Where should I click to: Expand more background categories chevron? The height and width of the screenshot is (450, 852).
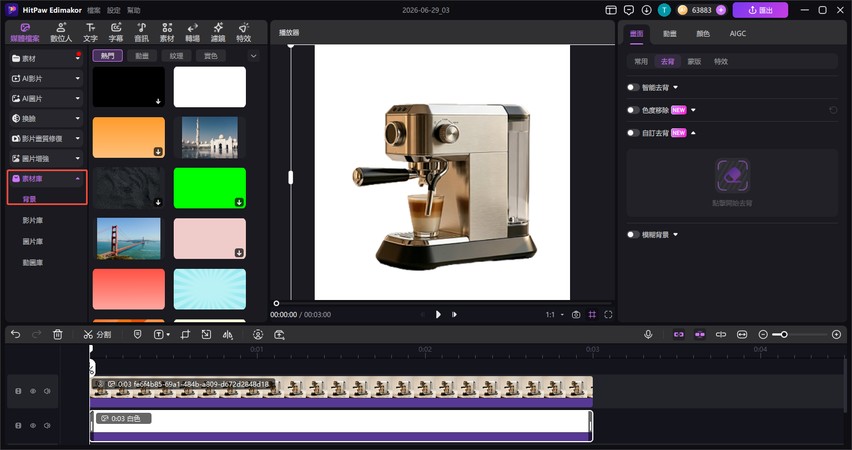(253, 55)
